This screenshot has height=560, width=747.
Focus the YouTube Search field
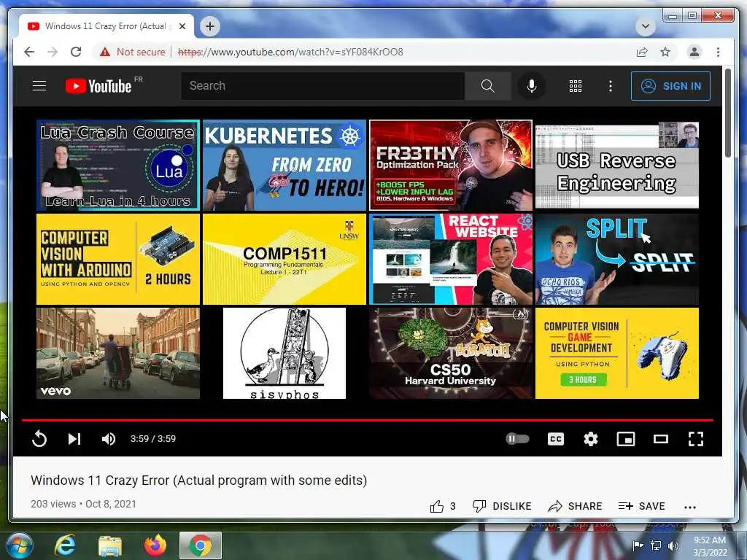pos(322,86)
